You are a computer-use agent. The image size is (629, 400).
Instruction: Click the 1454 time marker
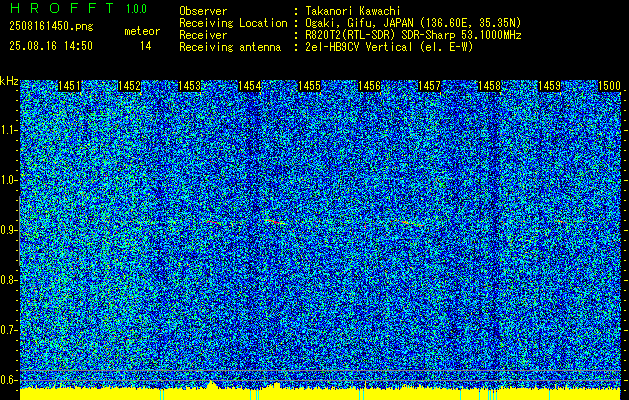click(x=250, y=86)
